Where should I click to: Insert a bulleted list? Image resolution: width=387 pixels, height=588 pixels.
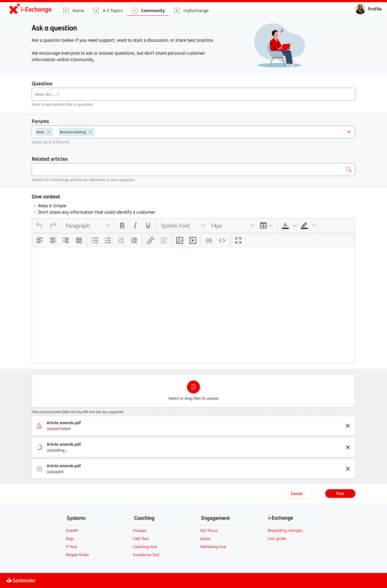(95, 240)
